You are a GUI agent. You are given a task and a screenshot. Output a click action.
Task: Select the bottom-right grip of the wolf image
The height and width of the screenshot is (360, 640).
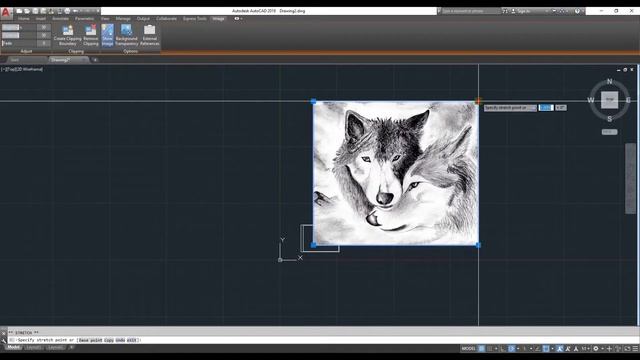tap(478, 245)
